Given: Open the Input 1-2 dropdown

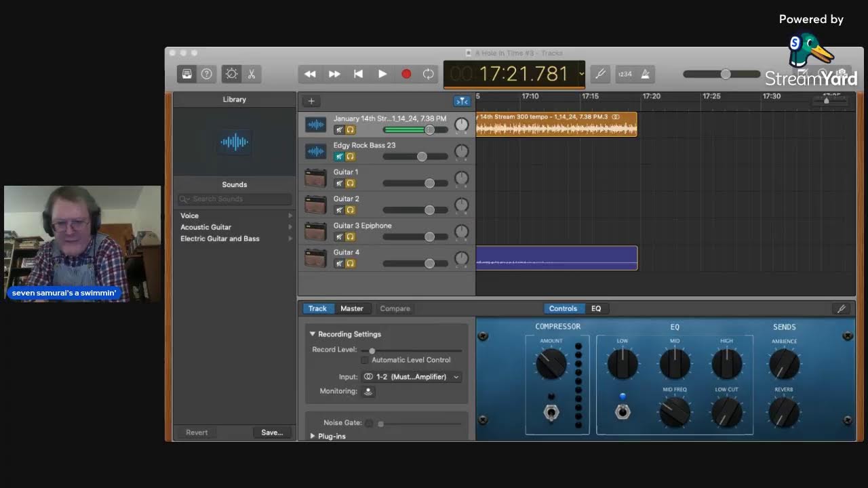Looking at the screenshot, I should coord(411,377).
